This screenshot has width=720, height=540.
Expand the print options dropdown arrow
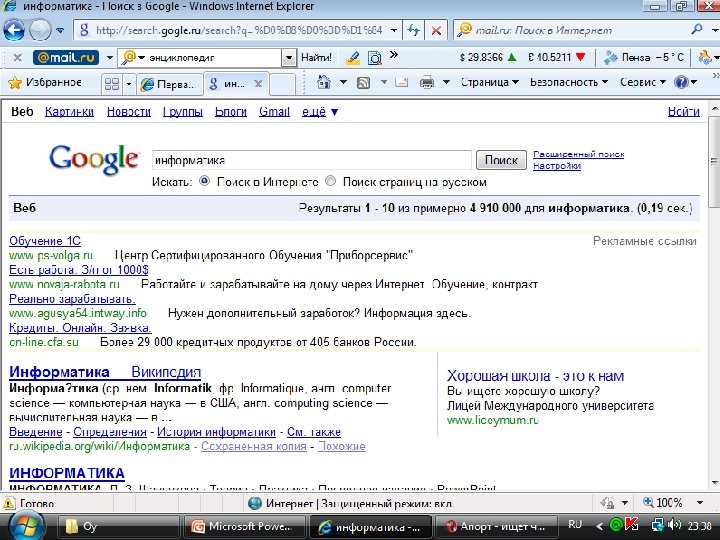tap(446, 83)
